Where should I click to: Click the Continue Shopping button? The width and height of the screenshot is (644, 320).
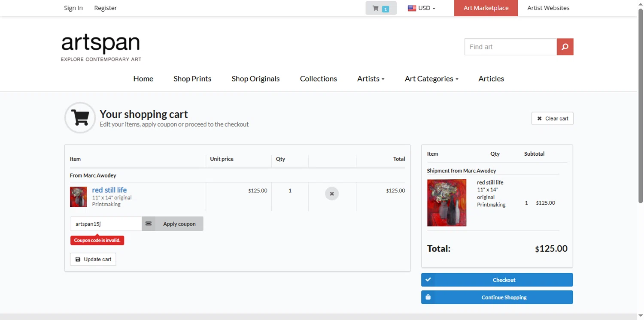tap(497, 297)
